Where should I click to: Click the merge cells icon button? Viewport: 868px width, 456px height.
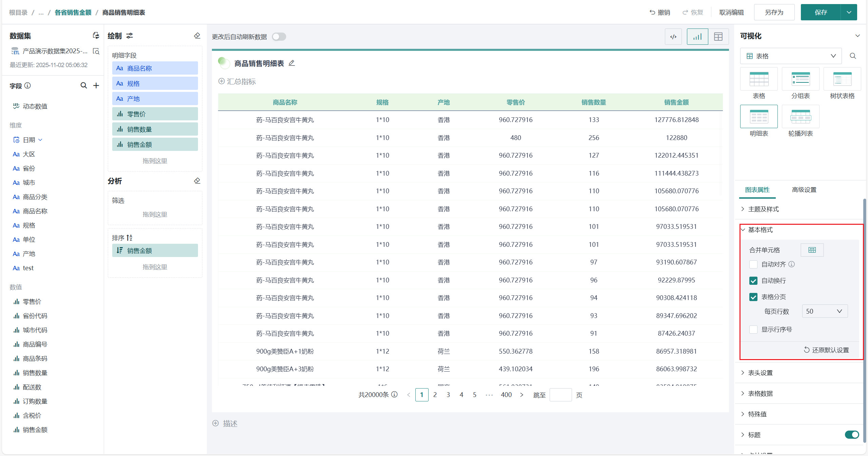pyautogui.click(x=812, y=250)
